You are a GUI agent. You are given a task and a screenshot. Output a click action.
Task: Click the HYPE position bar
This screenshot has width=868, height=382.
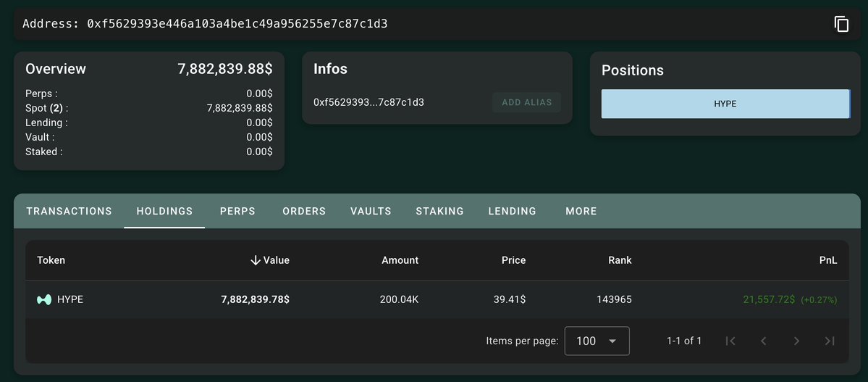click(x=725, y=104)
